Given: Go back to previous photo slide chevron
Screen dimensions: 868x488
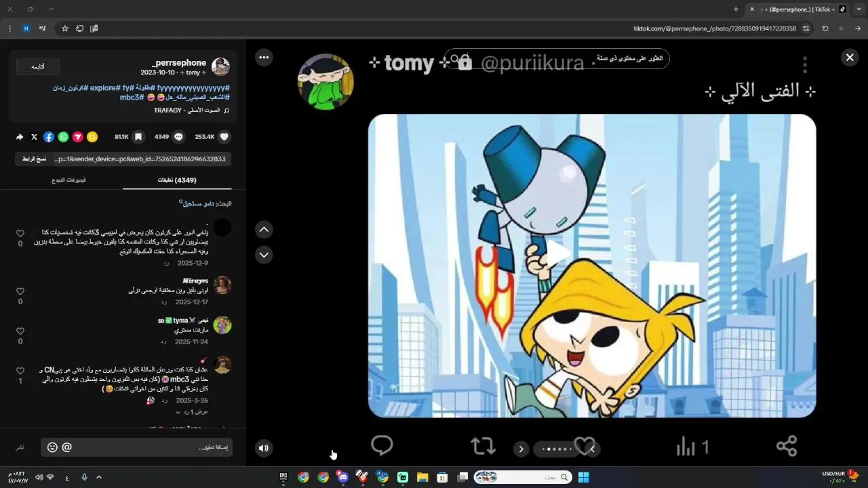Looking at the screenshot, I should pos(592,449).
